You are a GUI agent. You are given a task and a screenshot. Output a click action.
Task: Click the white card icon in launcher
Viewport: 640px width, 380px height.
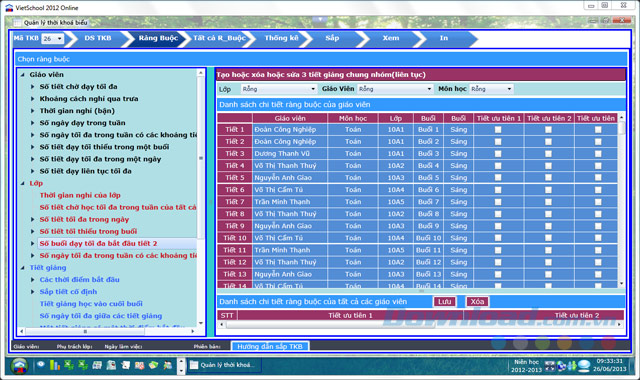coord(125,365)
